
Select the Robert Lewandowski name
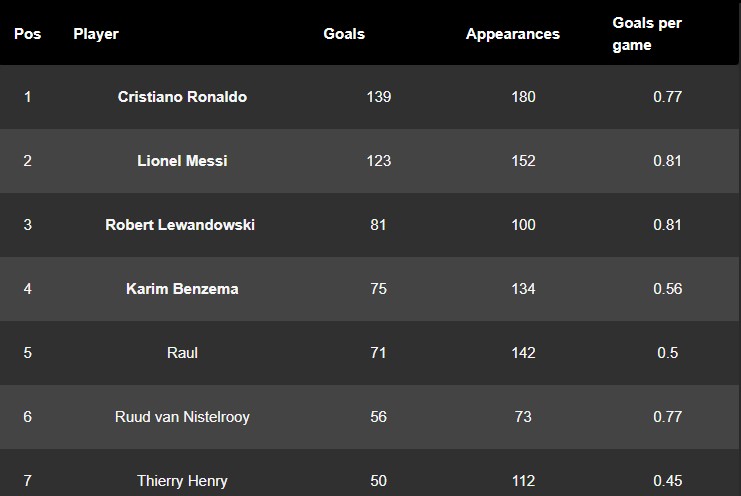click(x=180, y=225)
